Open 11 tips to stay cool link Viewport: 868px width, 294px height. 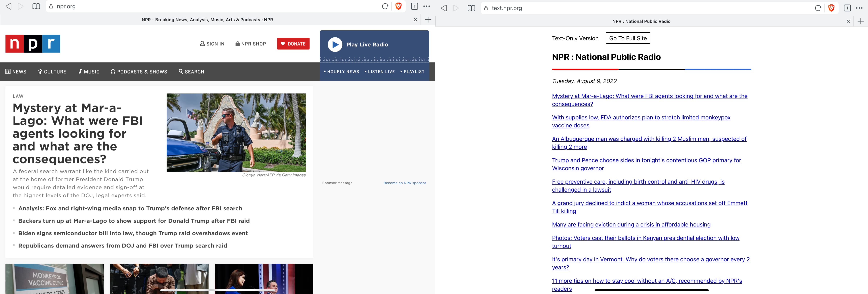(x=647, y=285)
